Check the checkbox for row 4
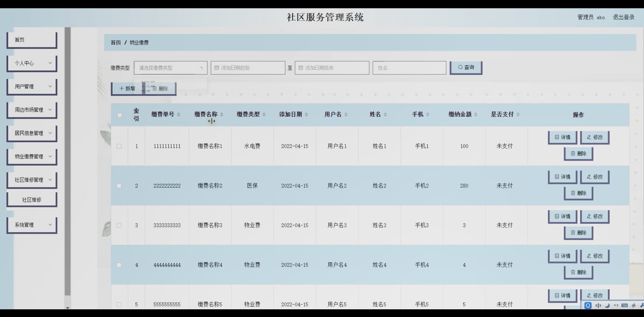This screenshot has height=317, width=644. (119, 265)
